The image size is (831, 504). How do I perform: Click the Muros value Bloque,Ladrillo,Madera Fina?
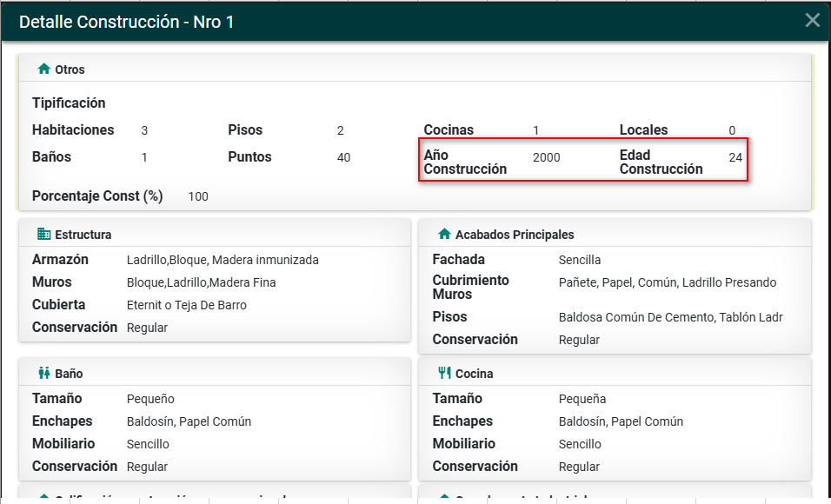pyautogui.click(x=201, y=282)
